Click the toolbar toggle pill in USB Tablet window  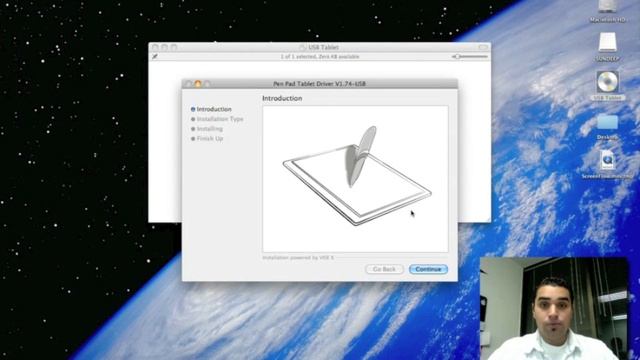(483, 47)
